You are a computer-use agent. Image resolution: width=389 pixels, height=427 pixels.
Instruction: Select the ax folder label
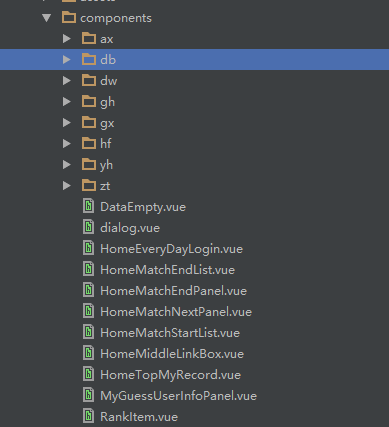pos(107,39)
